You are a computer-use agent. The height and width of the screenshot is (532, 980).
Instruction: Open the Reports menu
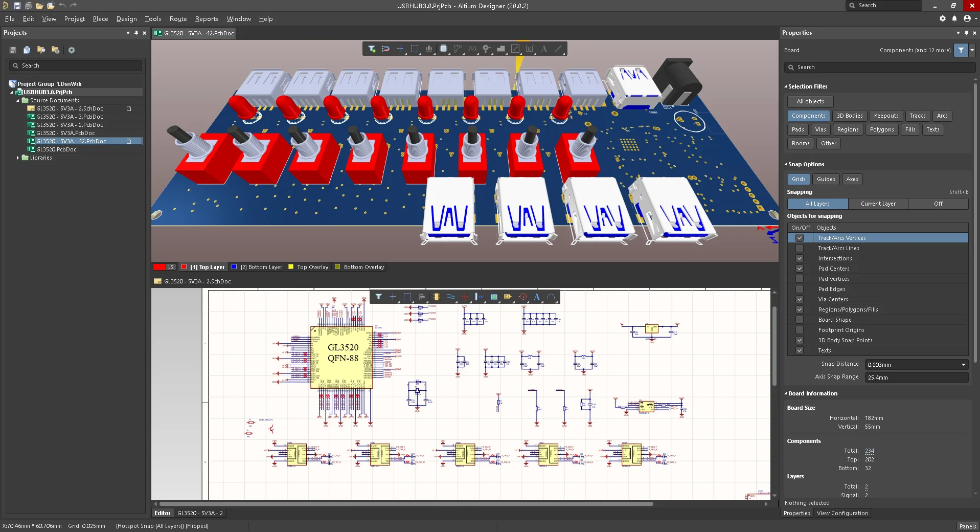pos(207,19)
